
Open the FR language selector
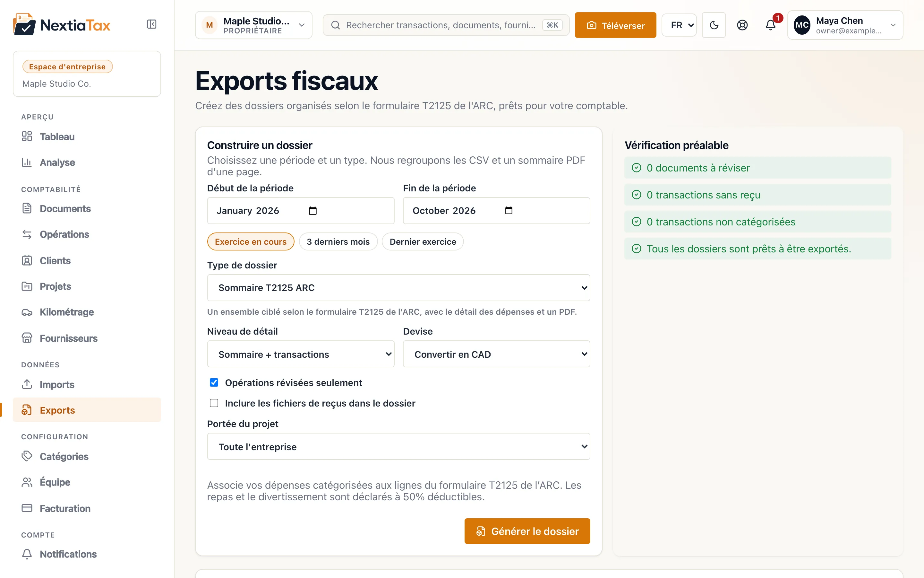679,25
